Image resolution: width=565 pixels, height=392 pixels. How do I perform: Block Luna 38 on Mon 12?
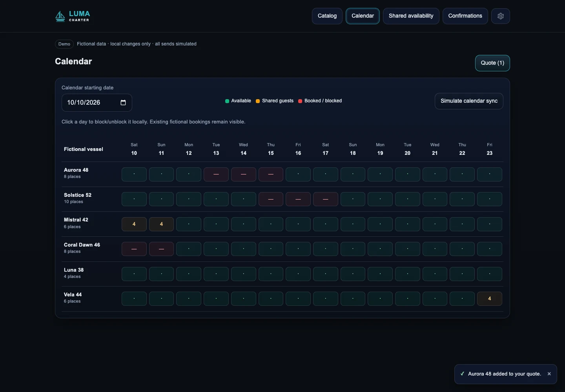189,274
